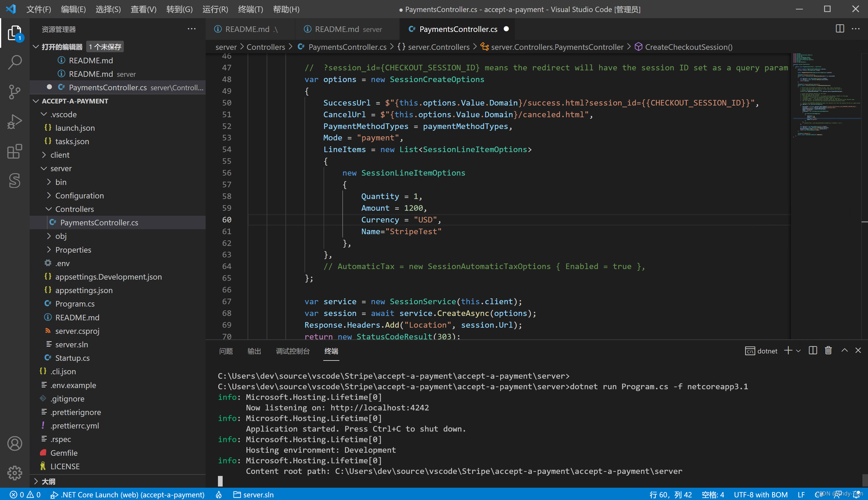Expand the Outline (大纲) section
The width and height of the screenshot is (868, 500).
click(36, 482)
